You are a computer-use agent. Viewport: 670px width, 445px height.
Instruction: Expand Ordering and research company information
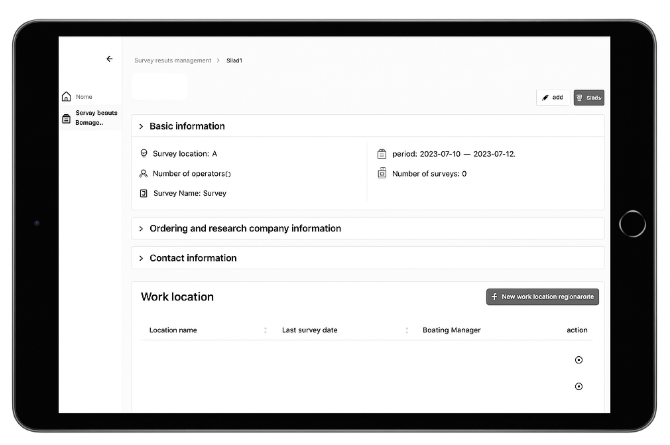tap(368, 228)
